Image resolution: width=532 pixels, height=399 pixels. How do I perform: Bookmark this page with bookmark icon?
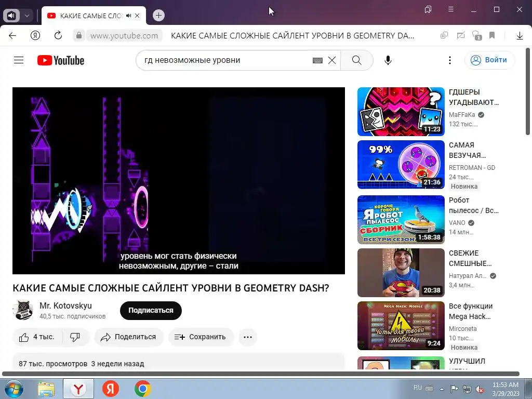click(x=492, y=35)
